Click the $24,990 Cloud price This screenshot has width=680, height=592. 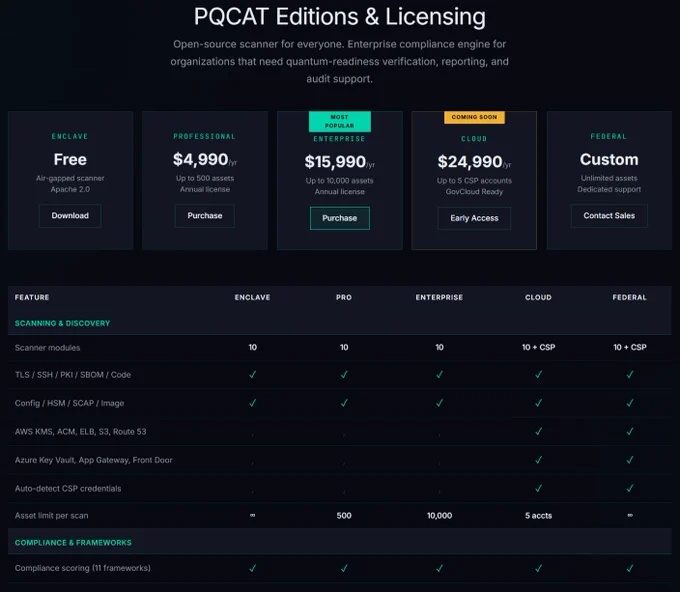tap(474, 162)
